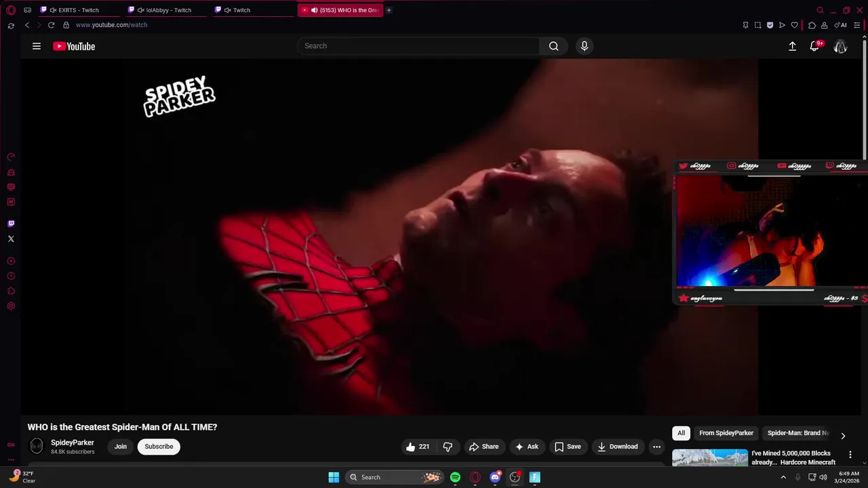The image size is (868, 488).
Task: Save the video to a playlist
Action: (x=568, y=447)
